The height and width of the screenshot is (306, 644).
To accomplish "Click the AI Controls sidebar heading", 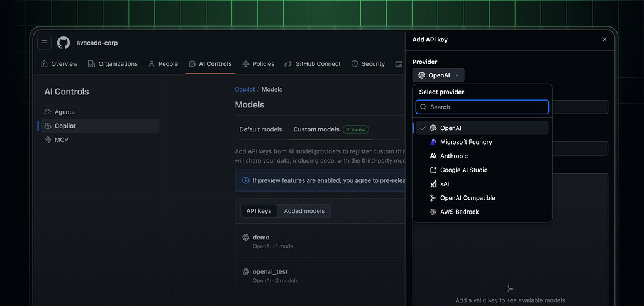I will [67, 92].
